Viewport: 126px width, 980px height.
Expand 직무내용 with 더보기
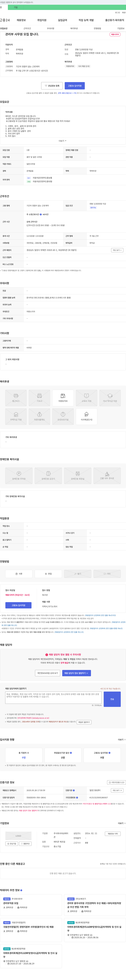coord(63,141)
